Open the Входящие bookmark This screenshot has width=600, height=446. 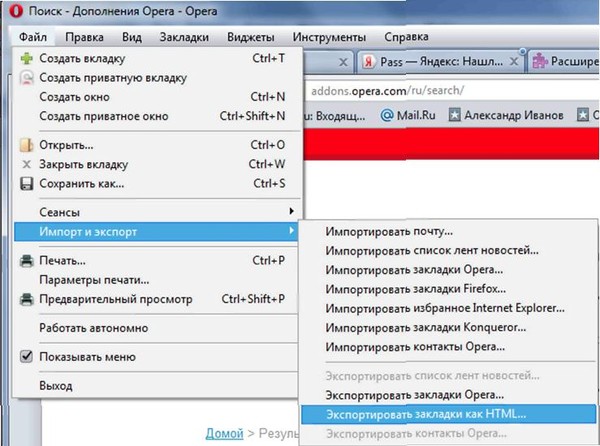coord(335,115)
